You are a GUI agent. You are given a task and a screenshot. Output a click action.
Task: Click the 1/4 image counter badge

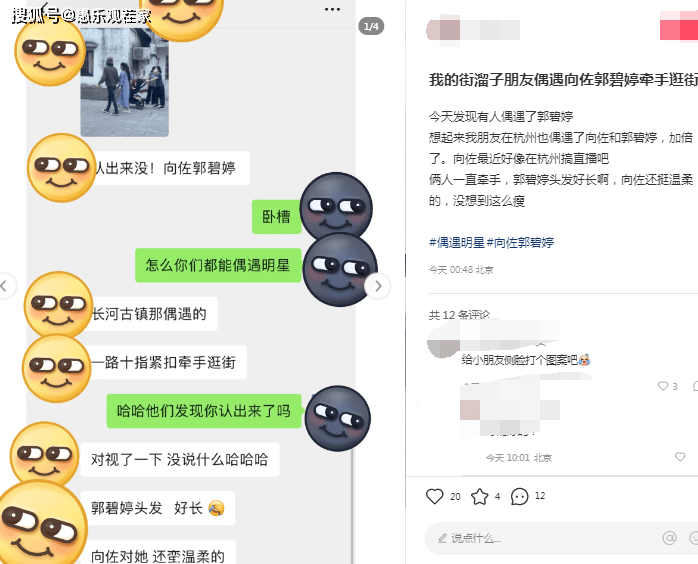[x=371, y=26]
